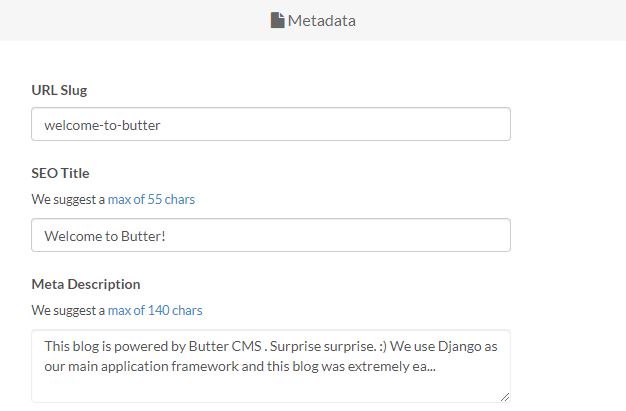The height and width of the screenshot is (411, 626).
Task: Click "We suggest a" under SEO Title
Action: click(x=68, y=199)
